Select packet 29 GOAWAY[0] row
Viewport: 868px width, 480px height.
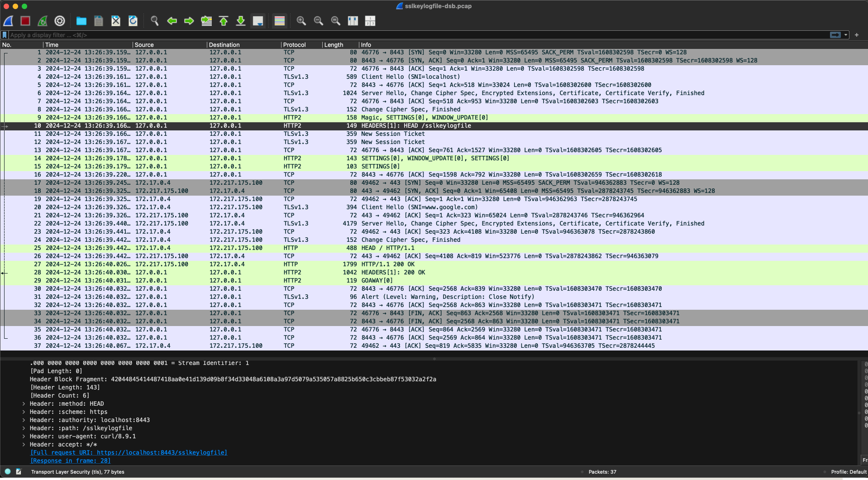434,280
